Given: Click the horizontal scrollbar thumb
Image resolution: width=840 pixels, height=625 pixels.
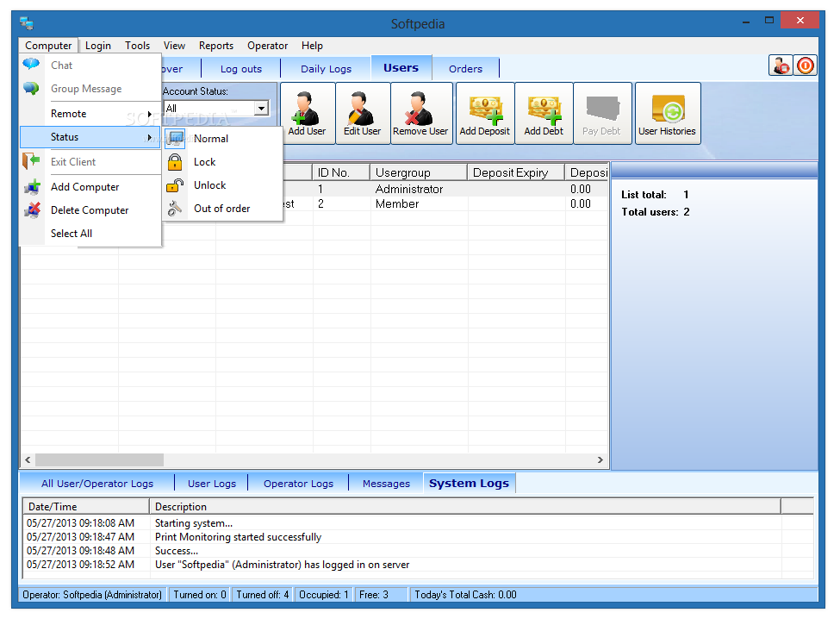Looking at the screenshot, I should [x=100, y=459].
